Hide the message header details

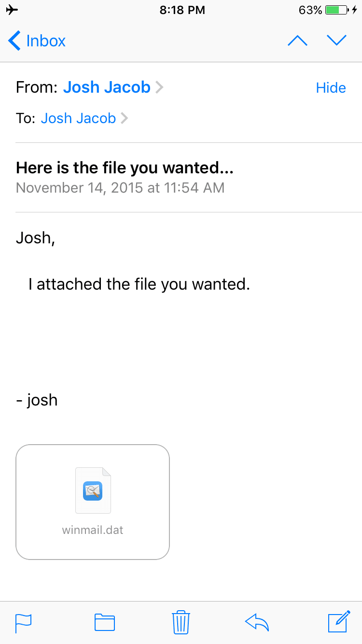coord(331,88)
